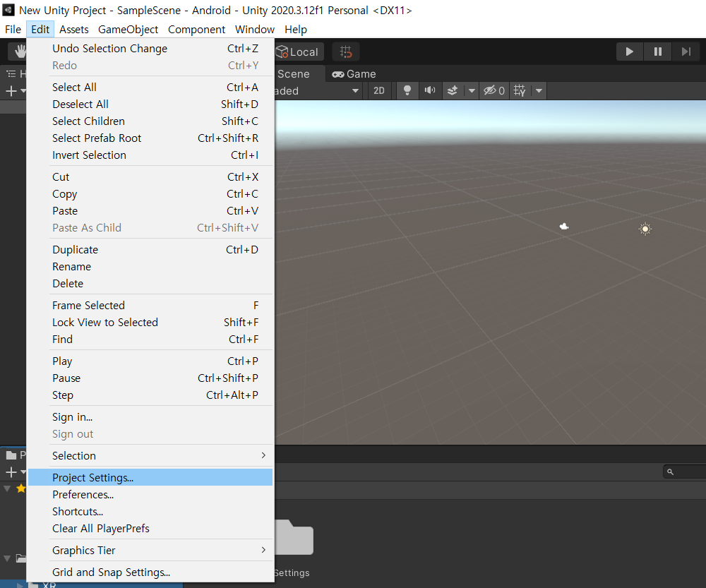The height and width of the screenshot is (588, 706).
Task: Choose Lock View to Selected
Action: (150, 323)
